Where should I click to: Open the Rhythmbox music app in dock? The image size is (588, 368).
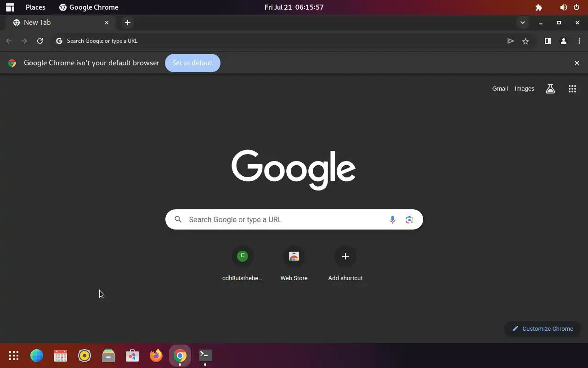click(85, 356)
